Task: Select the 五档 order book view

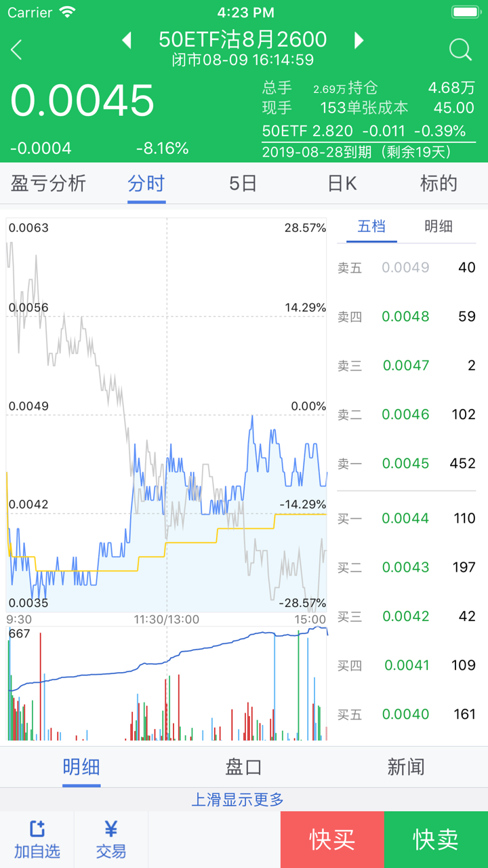Action: 371,226
